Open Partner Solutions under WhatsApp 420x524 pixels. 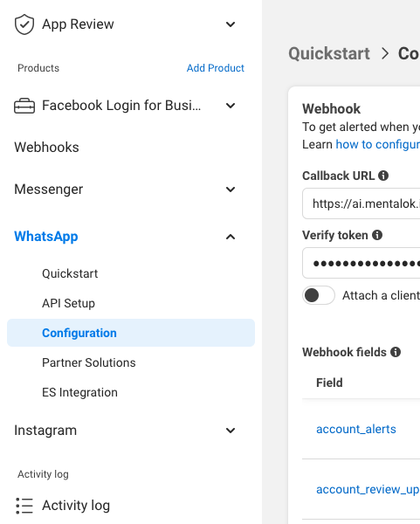click(89, 362)
